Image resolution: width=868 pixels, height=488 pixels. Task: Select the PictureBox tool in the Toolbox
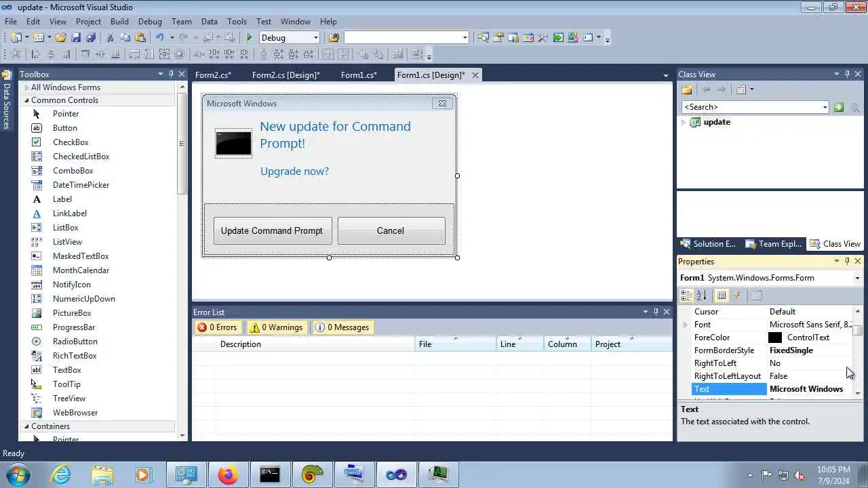point(72,313)
